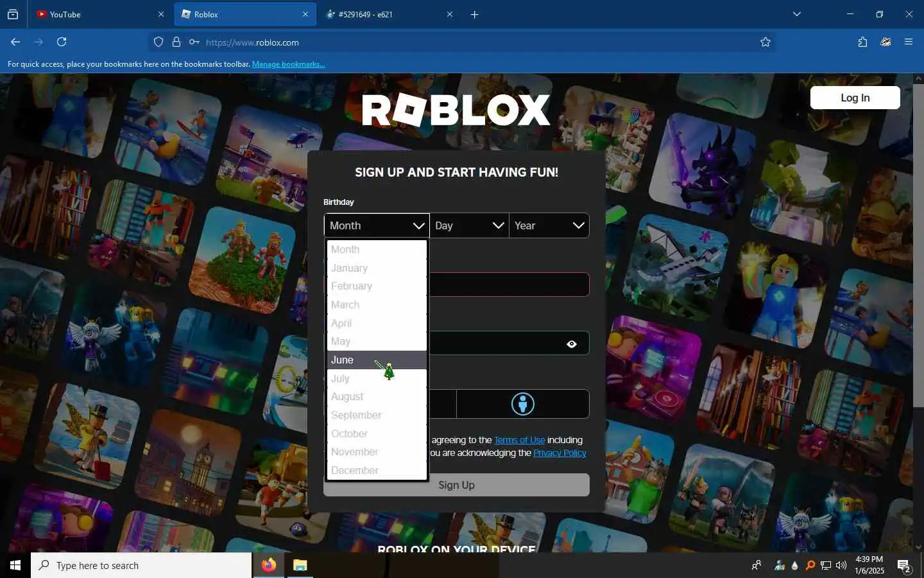View site security padlock info
The width and height of the screenshot is (924, 578).
tap(176, 42)
